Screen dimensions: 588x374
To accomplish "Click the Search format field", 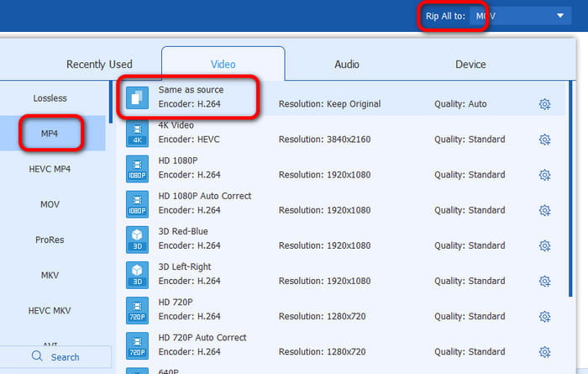I will click(55, 356).
